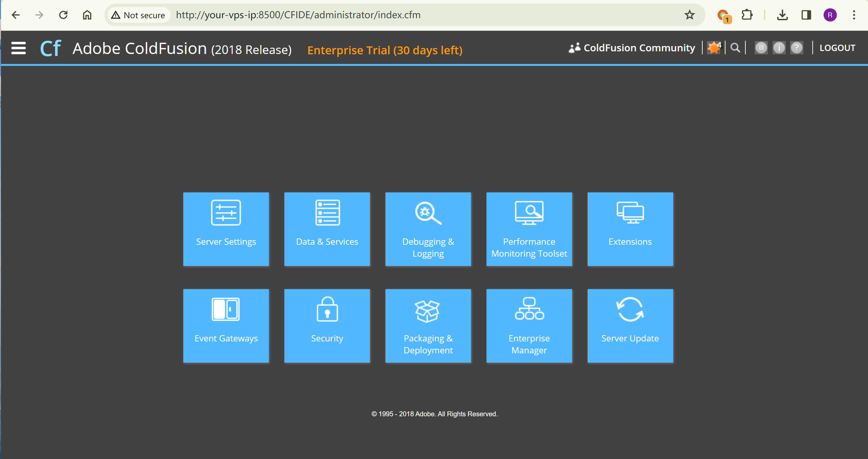Open Packaging & Deployment tile

point(428,326)
